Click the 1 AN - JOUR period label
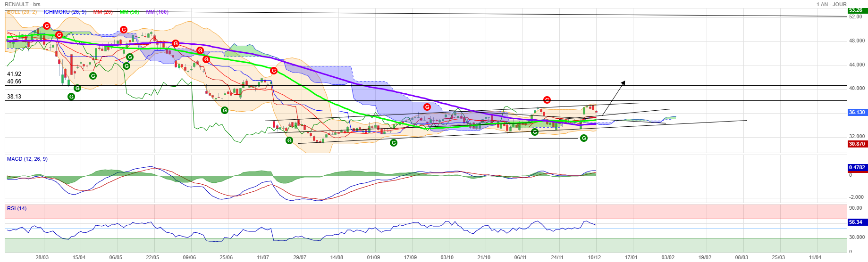This screenshot has height=262, width=868. 831,4
